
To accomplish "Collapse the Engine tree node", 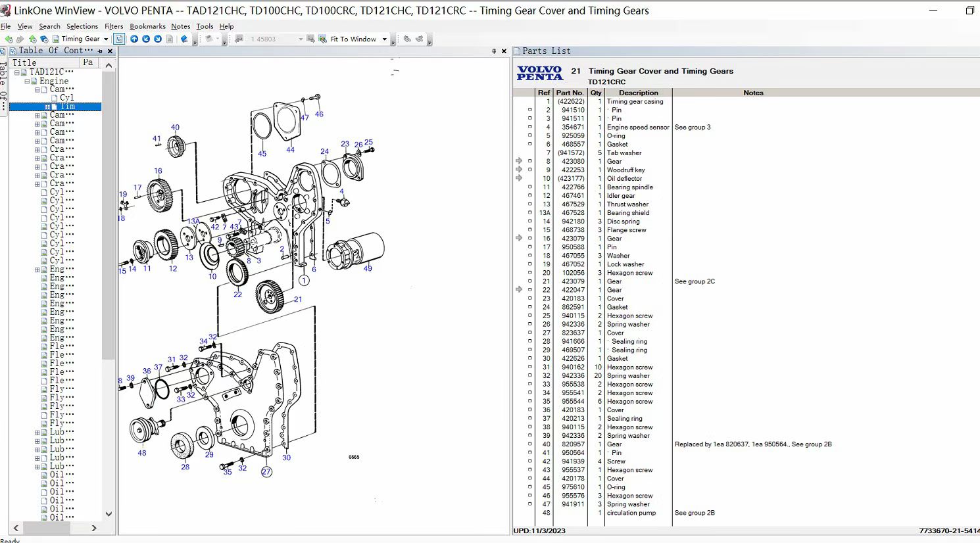I will coord(27,82).
